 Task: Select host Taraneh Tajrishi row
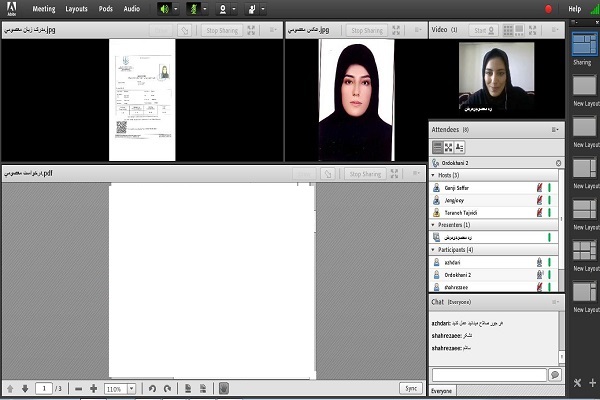pyautogui.click(x=494, y=212)
